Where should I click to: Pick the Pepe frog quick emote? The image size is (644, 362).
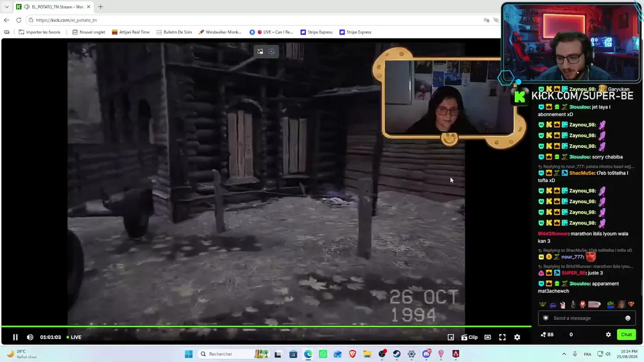[610, 305]
